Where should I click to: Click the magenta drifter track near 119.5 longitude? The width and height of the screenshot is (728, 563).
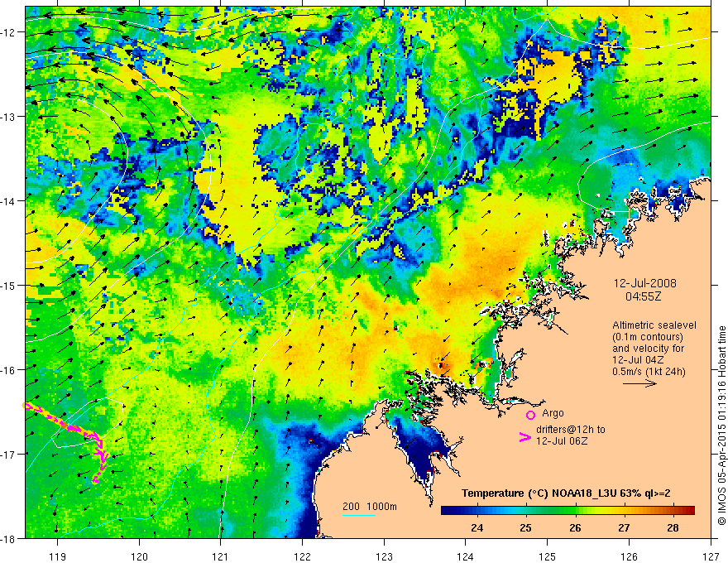(103, 454)
